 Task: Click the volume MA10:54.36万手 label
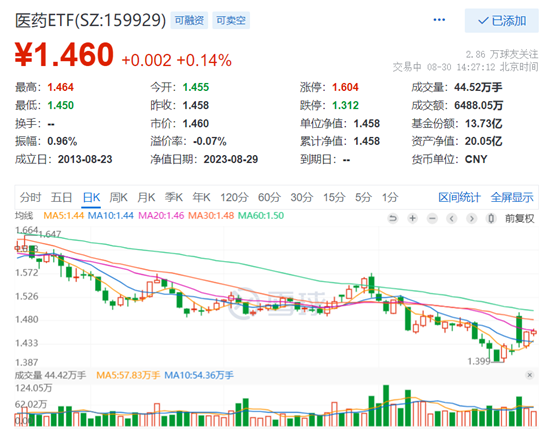(x=199, y=375)
